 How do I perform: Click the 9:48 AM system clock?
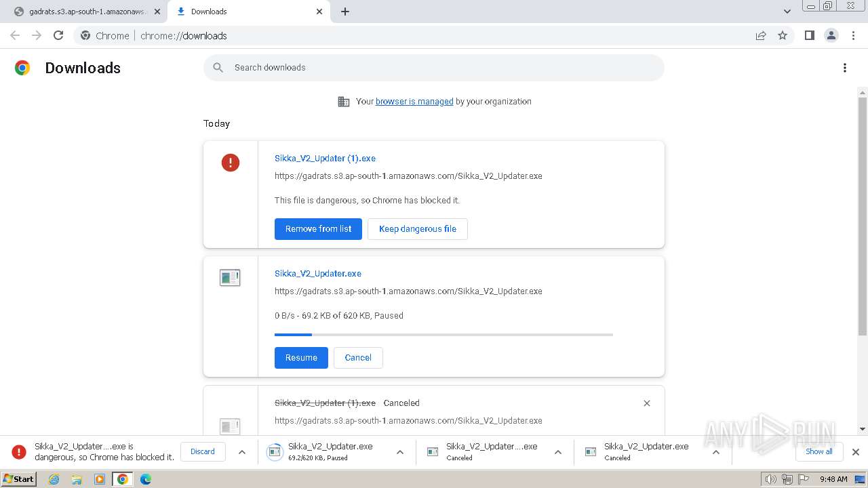click(x=833, y=479)
